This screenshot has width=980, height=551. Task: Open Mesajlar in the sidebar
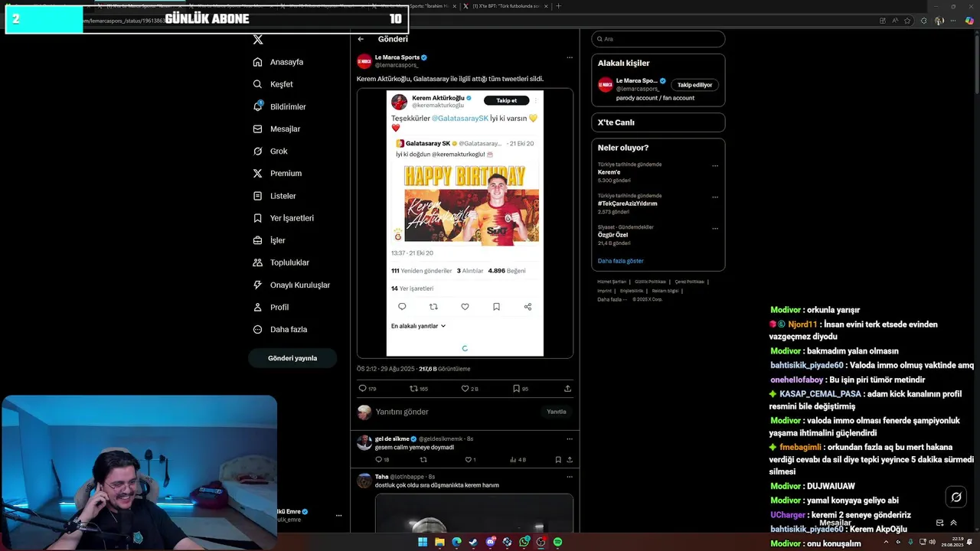(276, 129)
